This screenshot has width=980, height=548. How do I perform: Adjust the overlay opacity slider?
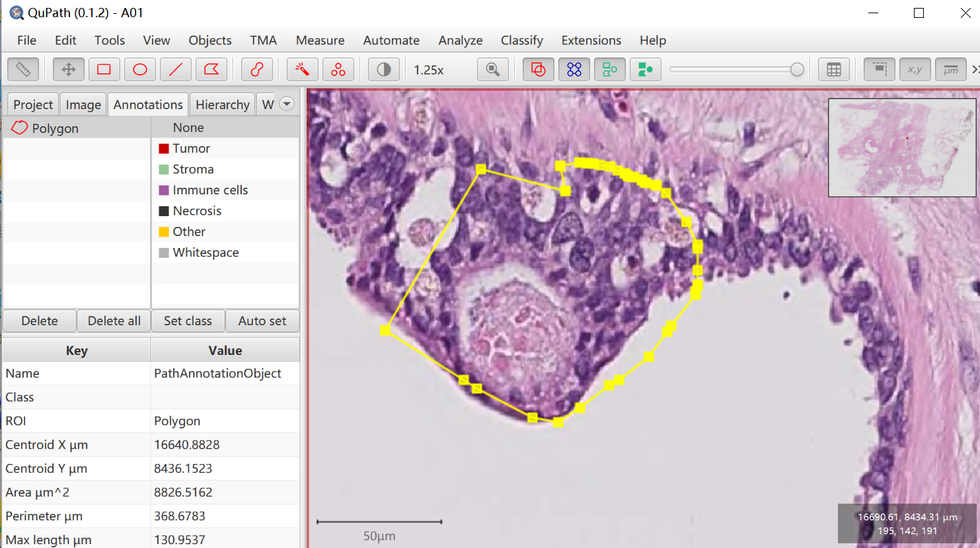click(736, 69)
